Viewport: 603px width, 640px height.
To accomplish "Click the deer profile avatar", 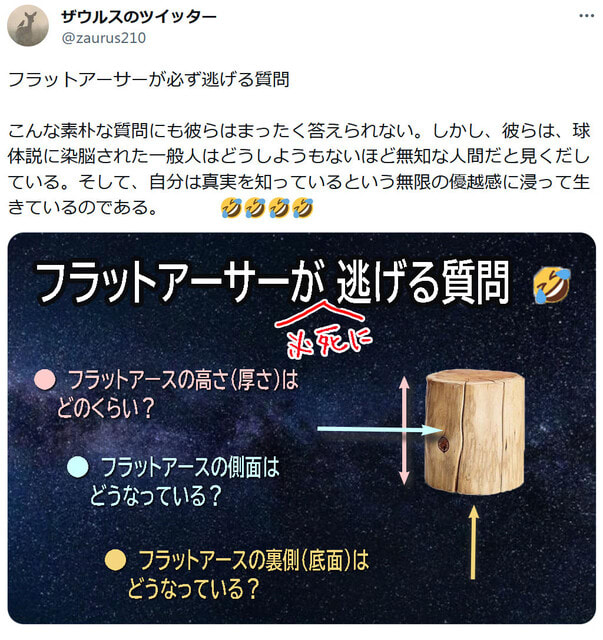I will (x=28, y=26).
